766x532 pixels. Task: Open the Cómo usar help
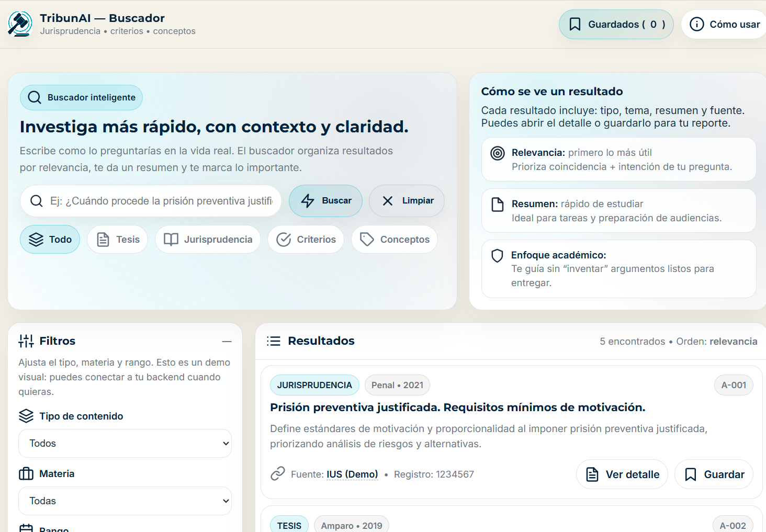coord(725,25)
